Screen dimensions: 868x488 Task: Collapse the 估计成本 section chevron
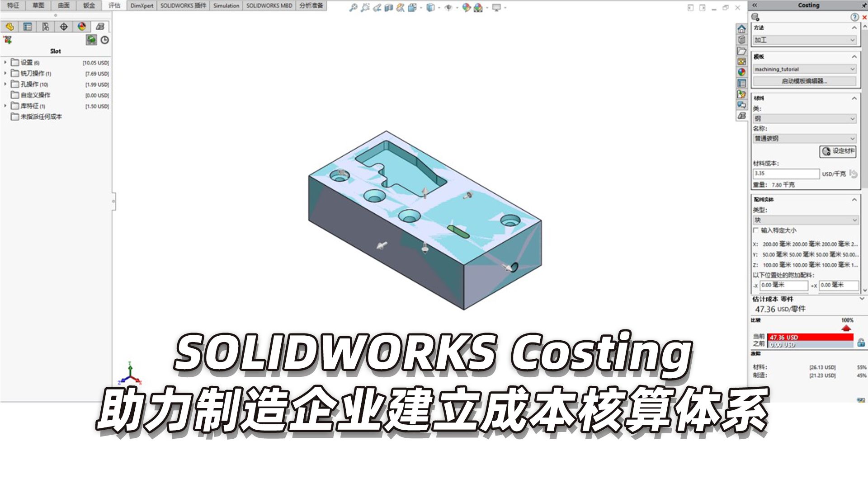862,299
